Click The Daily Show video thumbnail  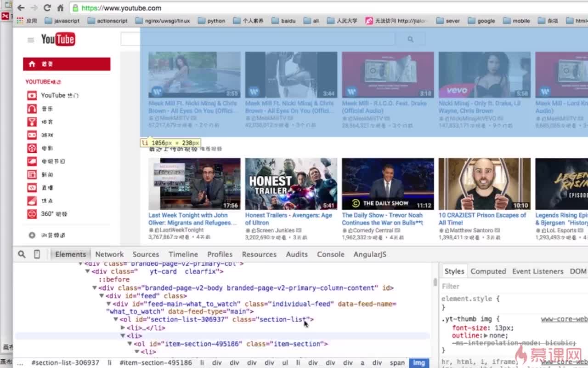click(x=388, y=184)
